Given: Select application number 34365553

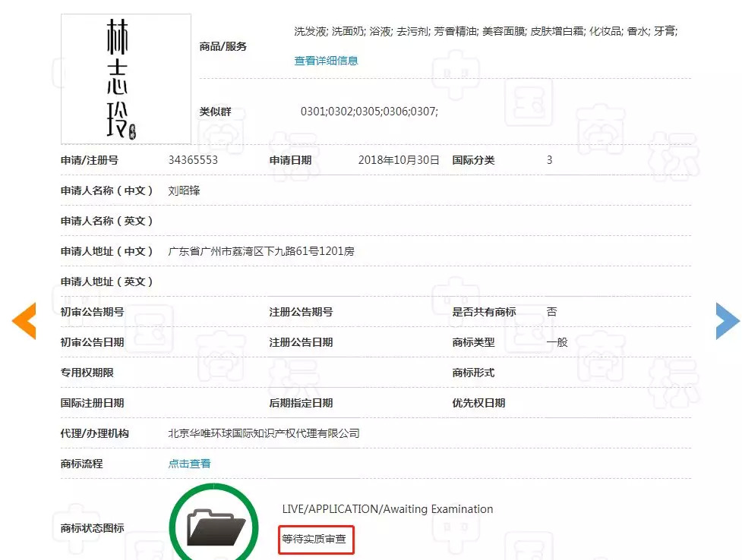Looking at the screenshot, I should pos(193,160).
